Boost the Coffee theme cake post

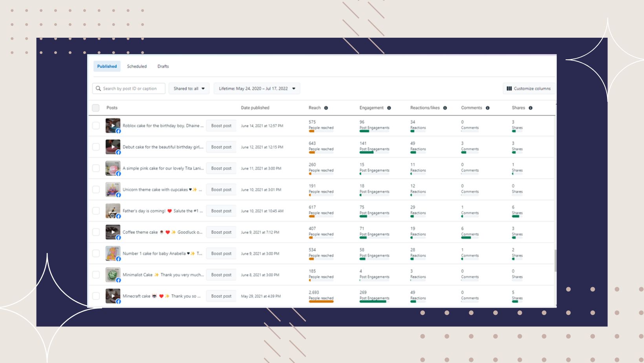click(x=221, y=232)
